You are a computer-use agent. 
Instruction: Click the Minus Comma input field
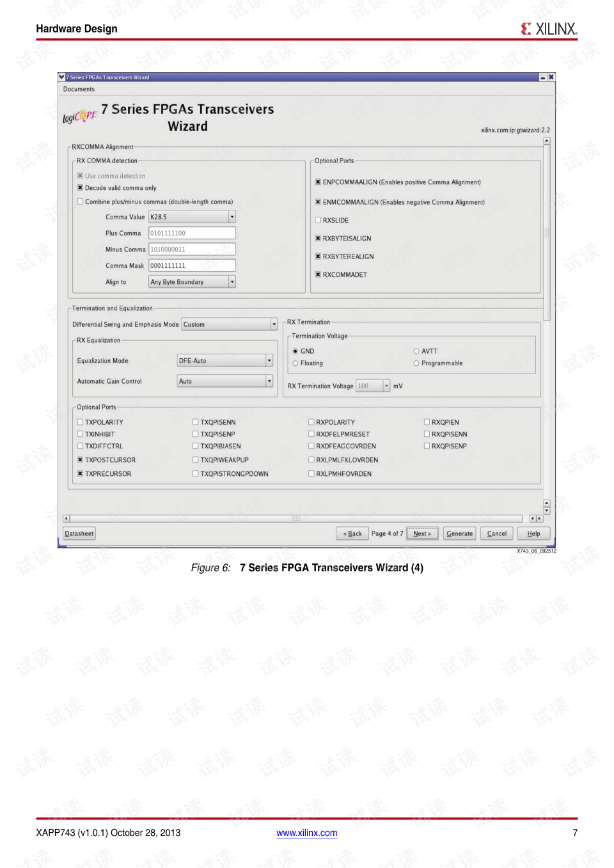pos(192,249)
